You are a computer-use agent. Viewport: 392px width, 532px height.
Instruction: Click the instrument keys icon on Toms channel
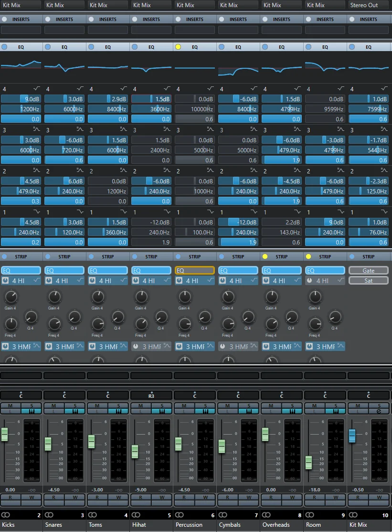[119, 411]
